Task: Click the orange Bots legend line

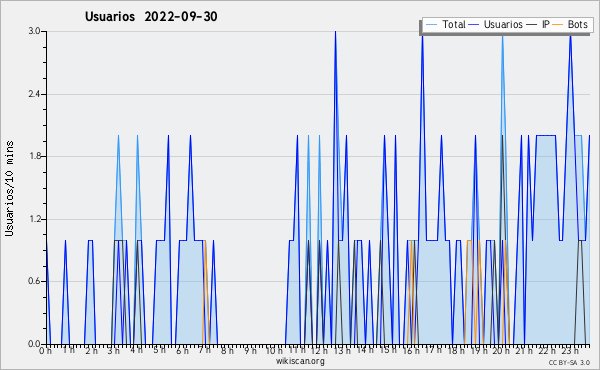Action: tap(558, 25)
